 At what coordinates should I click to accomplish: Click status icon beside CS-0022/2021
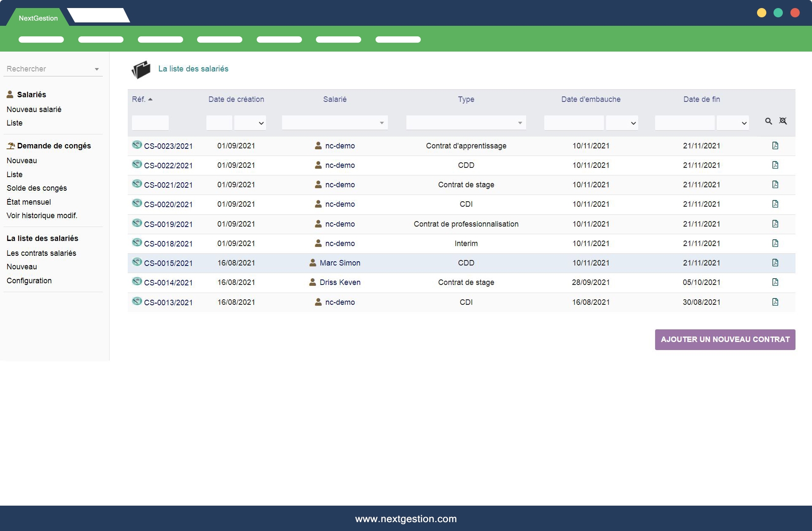(137, 164)
